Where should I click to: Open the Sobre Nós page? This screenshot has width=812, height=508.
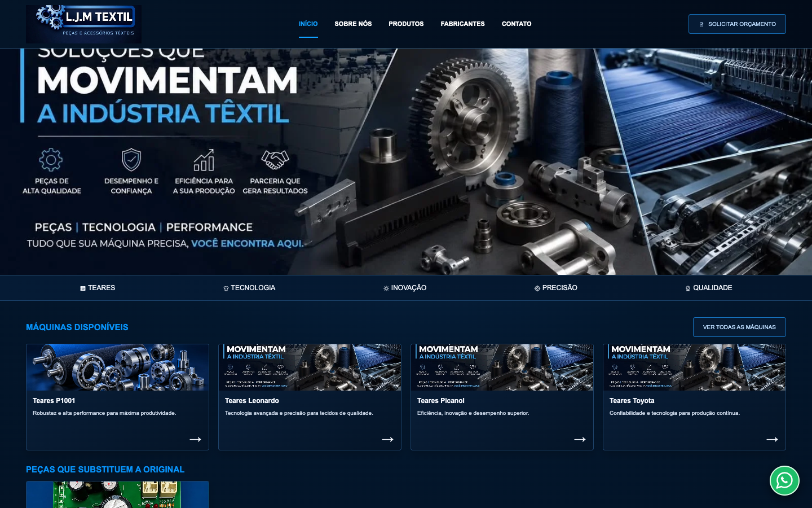pos(353,24)
